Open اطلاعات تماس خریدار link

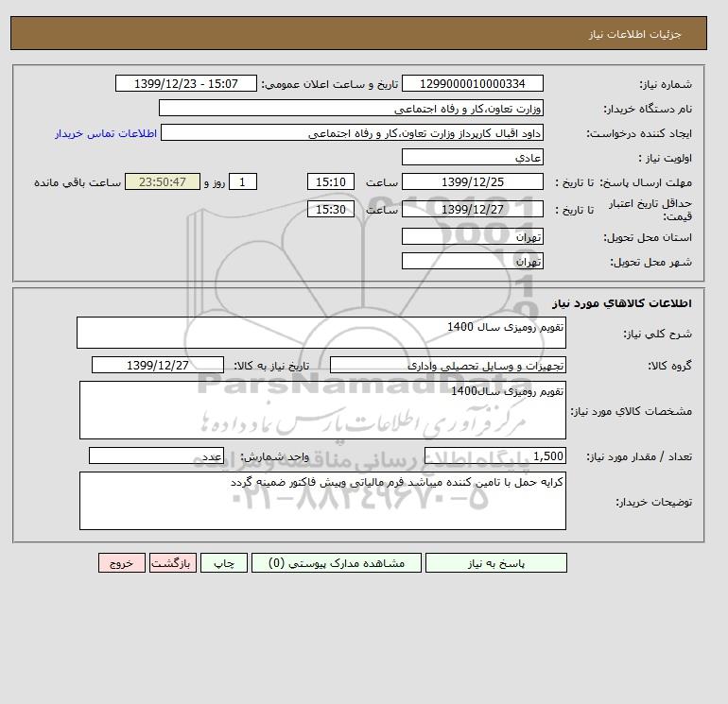tap(106, 133)
